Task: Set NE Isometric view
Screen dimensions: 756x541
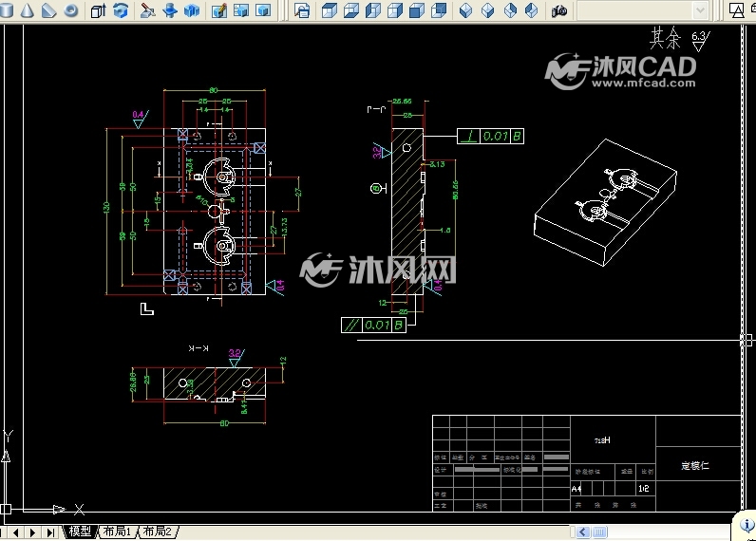Action: click(510, 10)
